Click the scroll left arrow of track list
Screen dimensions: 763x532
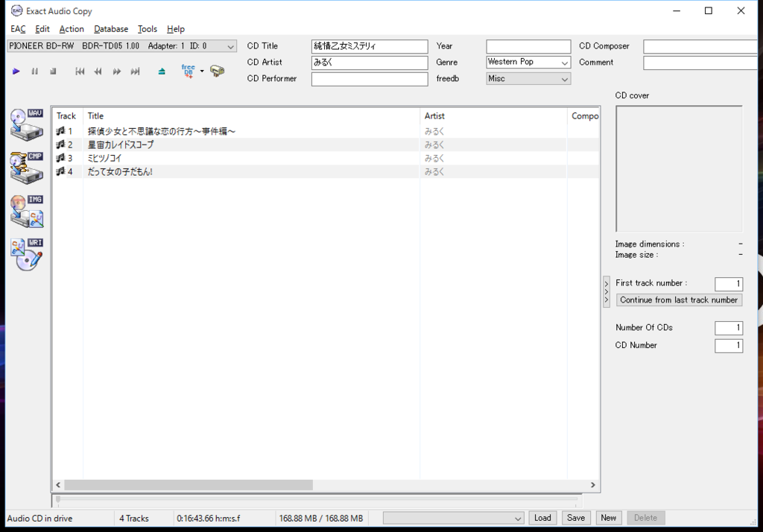coord(58,485)
